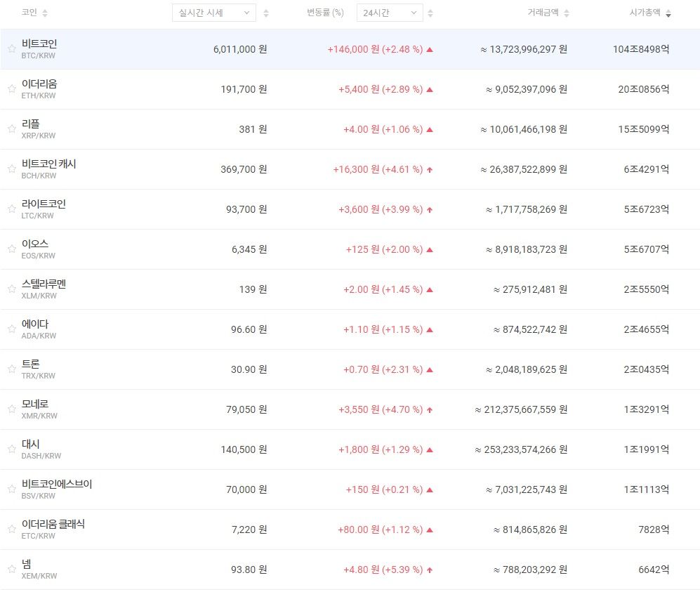Click the market cap 7828억
This screenshot has height=592, width=700.
click(654, 529)
